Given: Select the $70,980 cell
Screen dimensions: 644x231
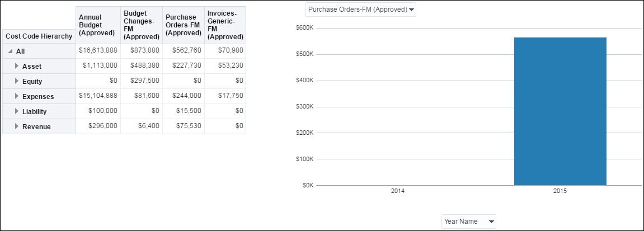Looking at the screenshot, I should [x=225, y=51].
